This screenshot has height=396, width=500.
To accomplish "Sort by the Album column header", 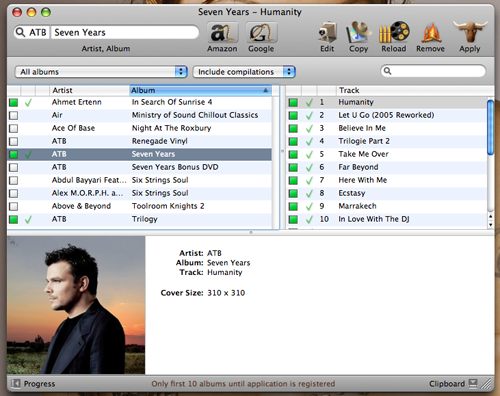I will coord(200,90).
